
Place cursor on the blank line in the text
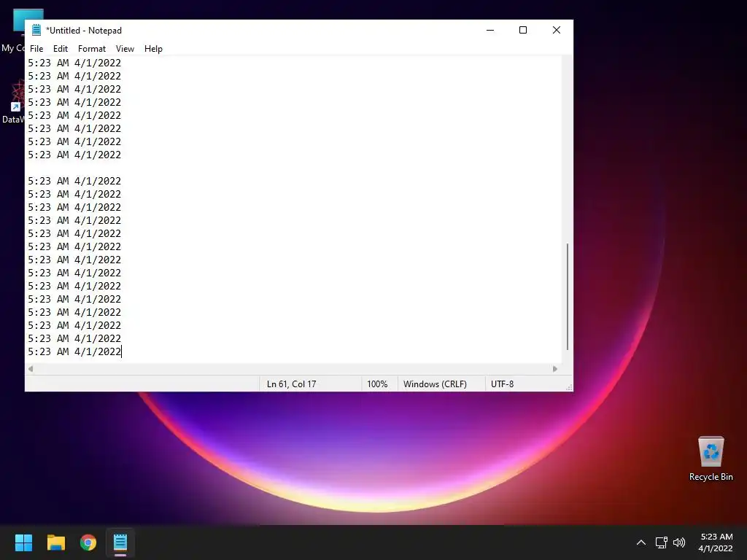click(x=294, y=168)
